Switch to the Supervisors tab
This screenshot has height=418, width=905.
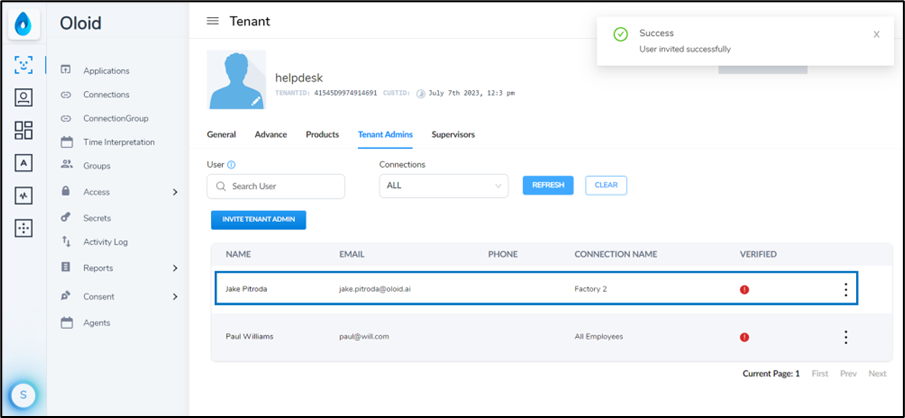[x=453, y=135]
